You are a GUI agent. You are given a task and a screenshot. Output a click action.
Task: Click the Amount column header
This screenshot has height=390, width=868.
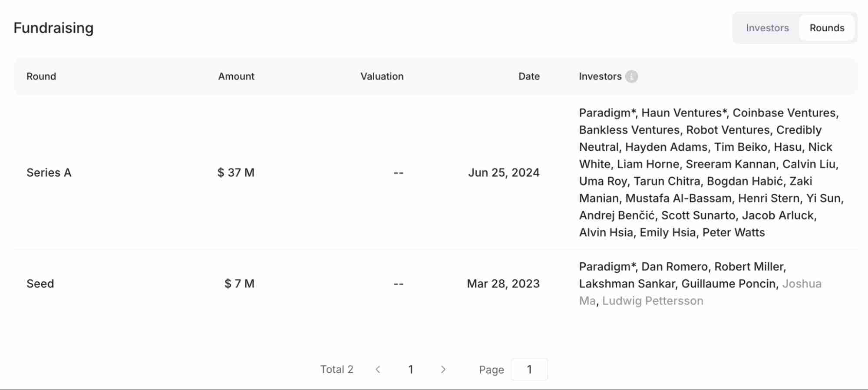(x=236, y=76)
